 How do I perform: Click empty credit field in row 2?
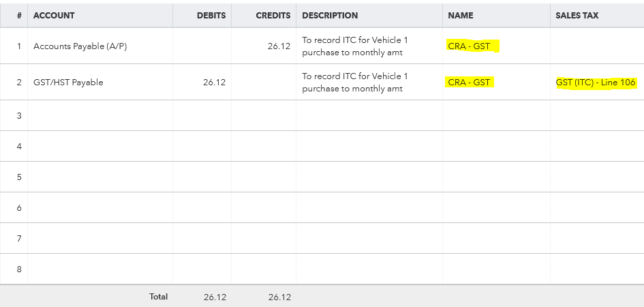click(x=264, y=82)
